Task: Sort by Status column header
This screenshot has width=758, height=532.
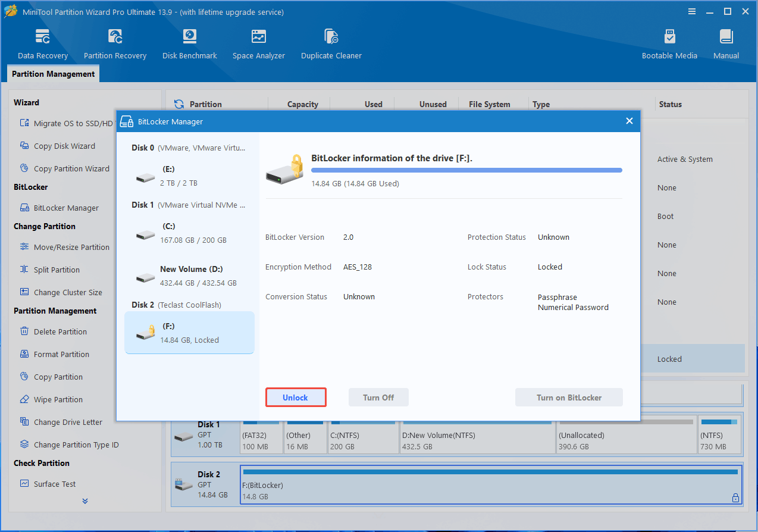Action: (670, 104)
